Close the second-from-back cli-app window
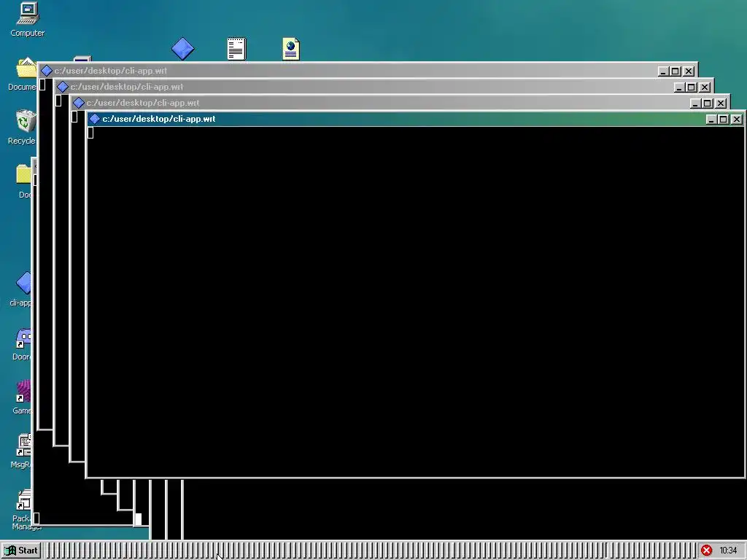Image resolution: width=747 pixels, height=560 pixels. [x=705, y=87]
